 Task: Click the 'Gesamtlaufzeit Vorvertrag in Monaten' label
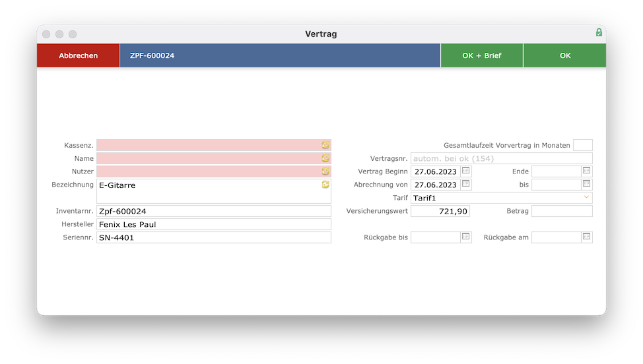[x=507, y=145]
